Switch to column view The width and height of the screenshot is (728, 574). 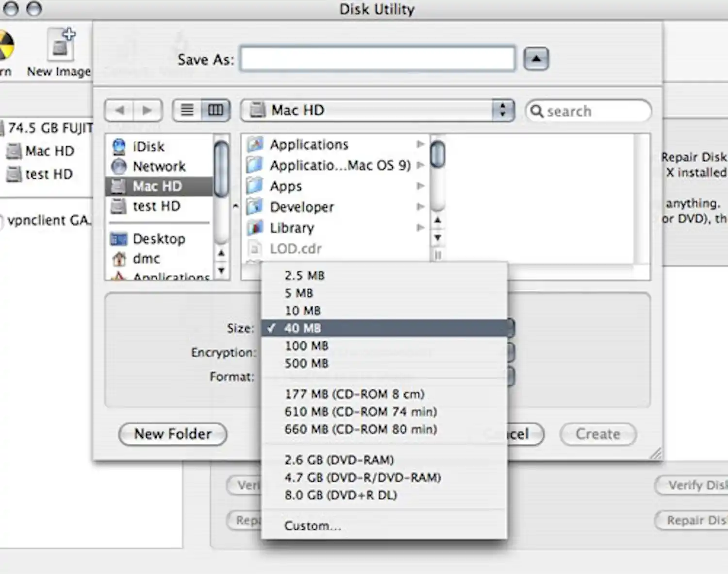215,110
